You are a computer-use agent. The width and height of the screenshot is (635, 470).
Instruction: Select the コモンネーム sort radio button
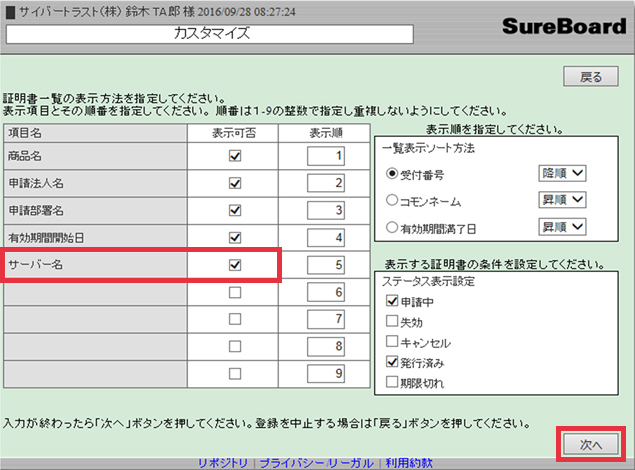[392, 200]
